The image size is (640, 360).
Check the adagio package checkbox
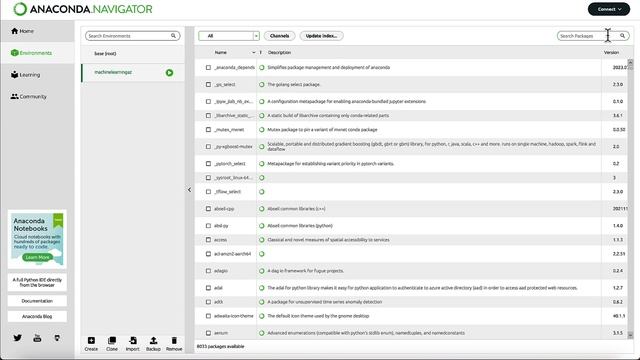click(x=208, y=271)
